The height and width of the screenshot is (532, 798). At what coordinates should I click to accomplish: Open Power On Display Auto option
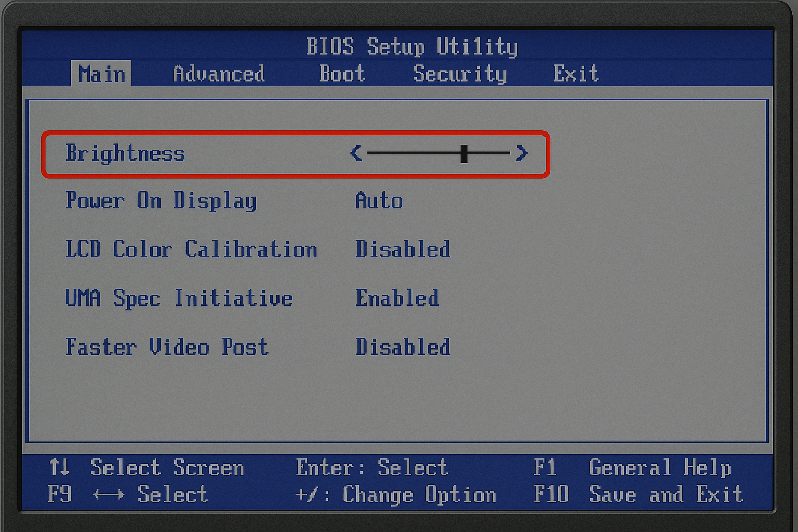pos(379,201)
